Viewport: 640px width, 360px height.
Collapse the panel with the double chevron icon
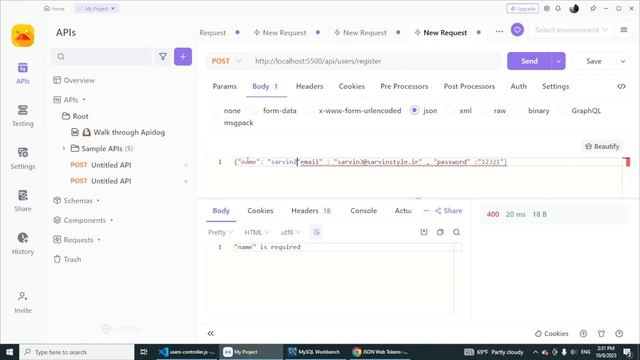click(x=211, y=333)
